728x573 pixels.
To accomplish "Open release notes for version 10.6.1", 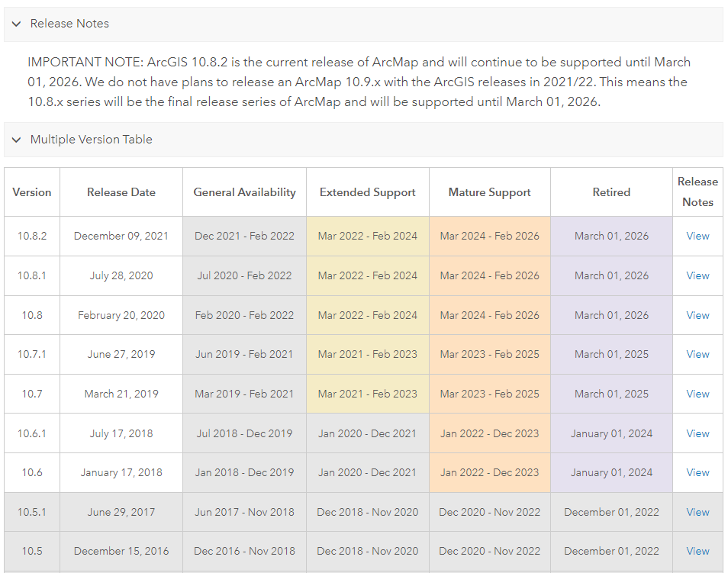I will [x=697, y=433].
